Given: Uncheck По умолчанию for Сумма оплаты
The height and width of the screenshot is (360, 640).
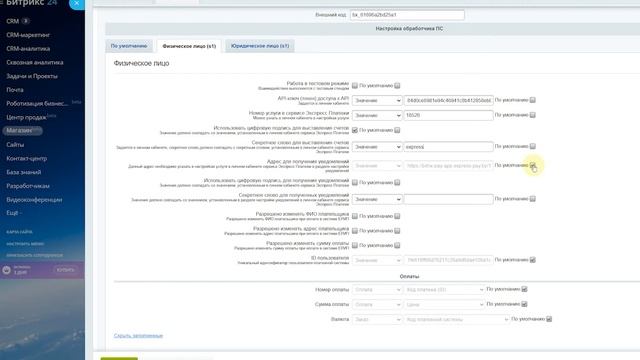Looking at the screenshot, I should [x=524, y=304].
